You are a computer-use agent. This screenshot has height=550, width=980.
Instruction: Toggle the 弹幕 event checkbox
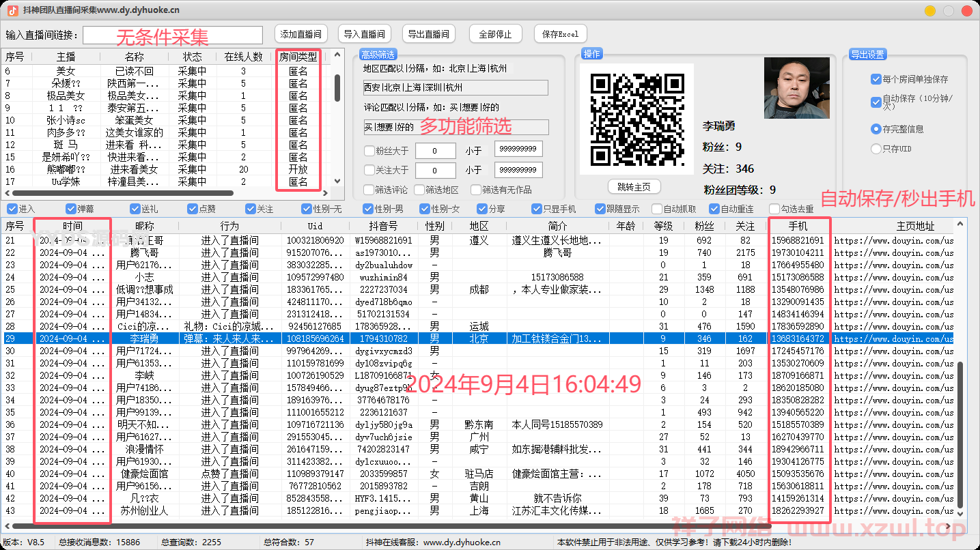pos(71,209)
